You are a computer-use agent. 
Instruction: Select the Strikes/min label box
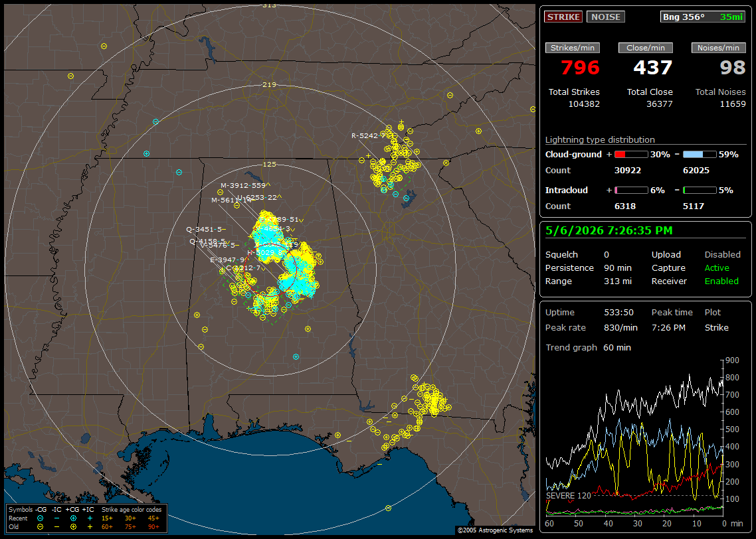(x=572, y=48)
